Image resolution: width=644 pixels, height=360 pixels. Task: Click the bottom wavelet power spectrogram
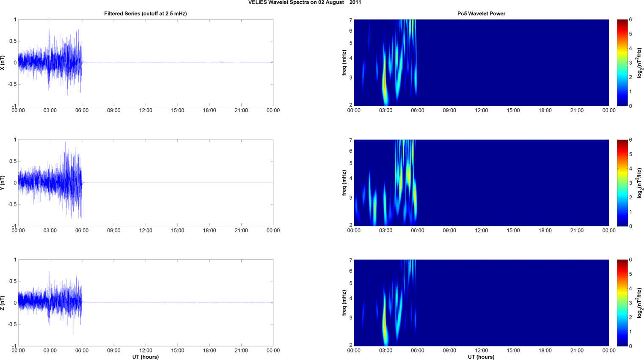pos(481,303)
